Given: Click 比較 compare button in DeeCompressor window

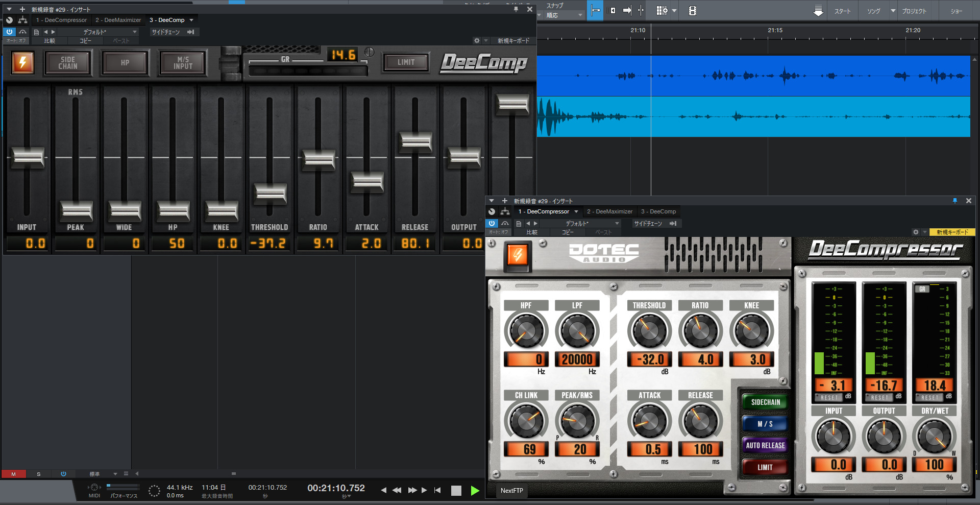Looking at the screenshot, I should 532,232.
